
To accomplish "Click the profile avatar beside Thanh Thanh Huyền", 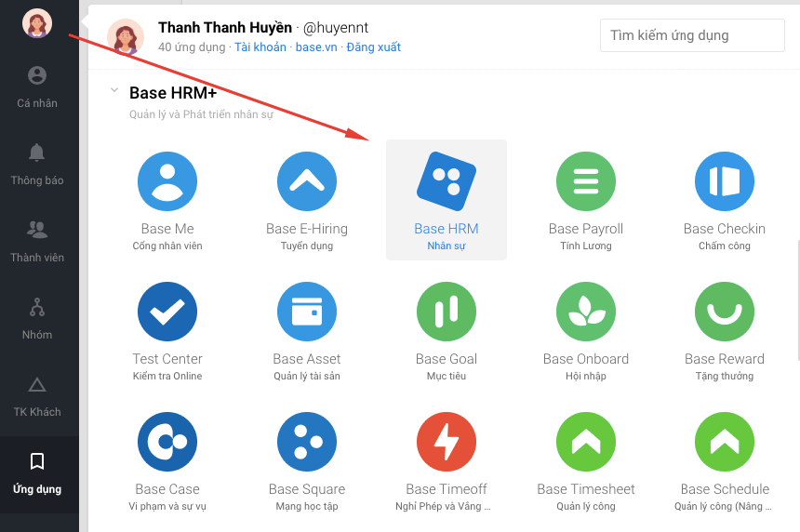I will tap(126, 36).
